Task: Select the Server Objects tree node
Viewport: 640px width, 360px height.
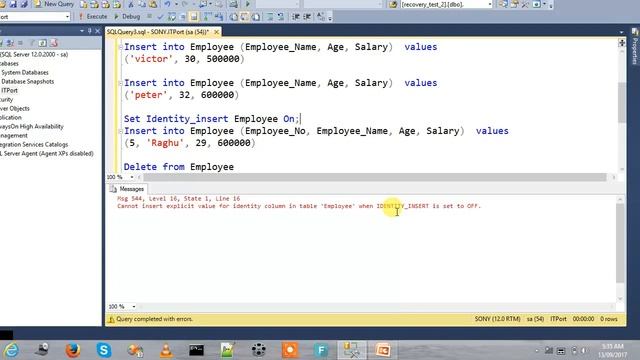Action: click(x=15, y=108)
